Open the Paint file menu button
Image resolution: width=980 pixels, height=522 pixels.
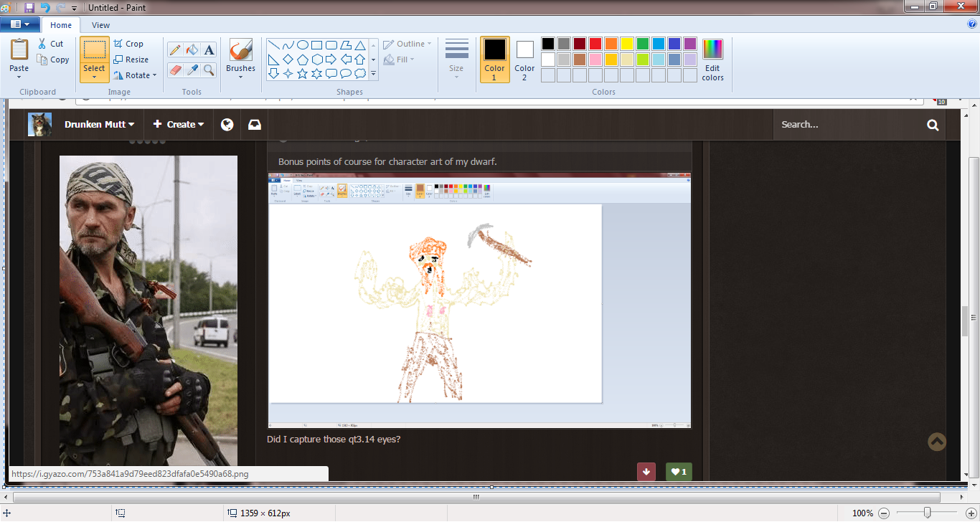click(20, 24)
